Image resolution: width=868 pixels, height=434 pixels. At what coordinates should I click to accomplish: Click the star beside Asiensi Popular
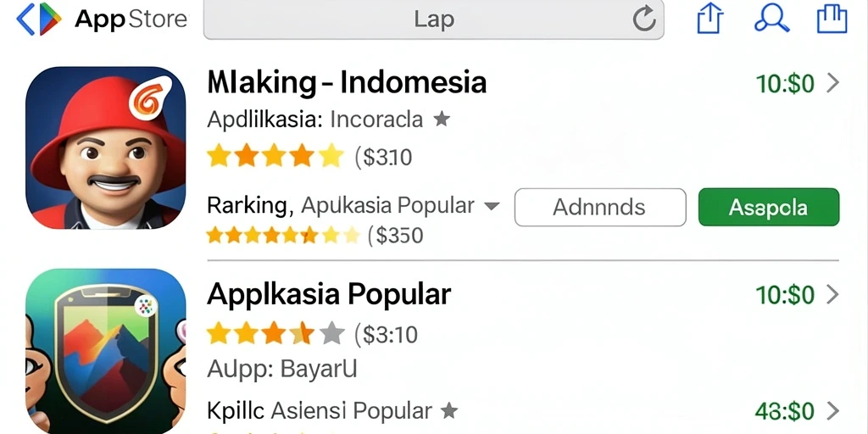(x=449, y=411)
